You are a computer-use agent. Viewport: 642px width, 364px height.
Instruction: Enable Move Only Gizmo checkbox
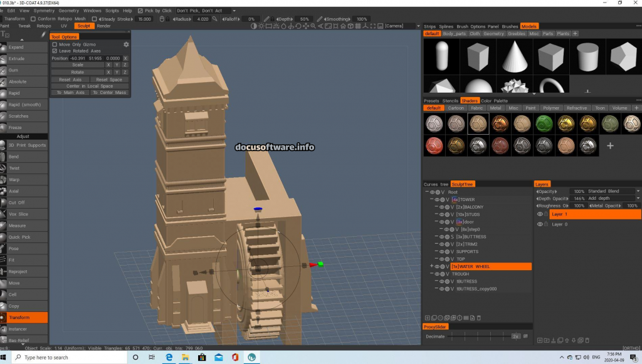coord(55,44)
